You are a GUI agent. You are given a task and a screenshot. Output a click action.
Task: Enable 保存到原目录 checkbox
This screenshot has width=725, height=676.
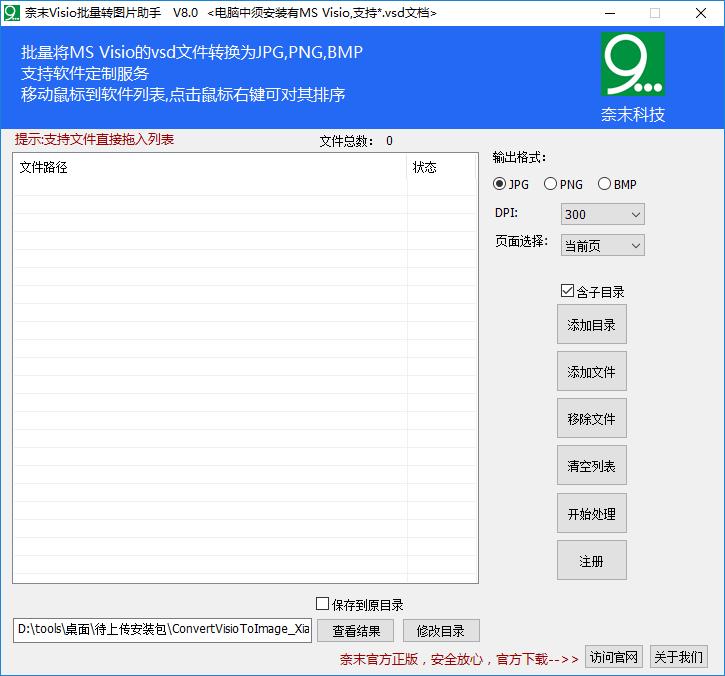(x=322, y=604)
